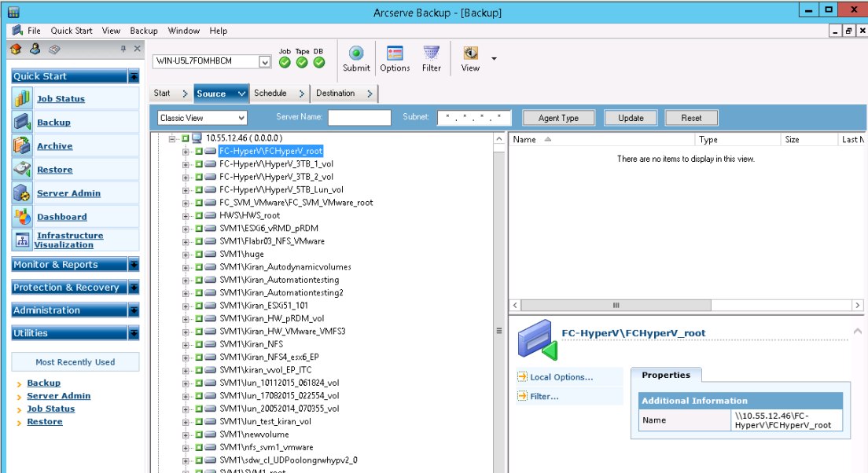Collapse the 10.55.12.46 tree node

click(x=172, y=138)
